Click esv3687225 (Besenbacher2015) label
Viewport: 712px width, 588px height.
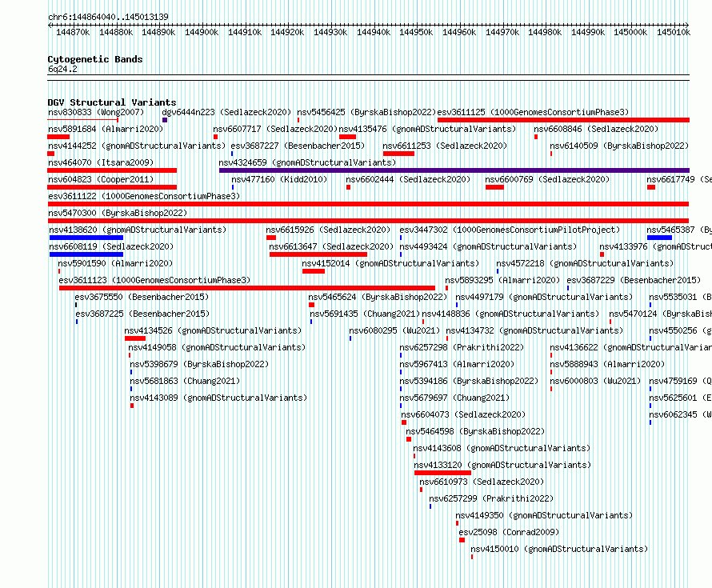pos(142,314)
